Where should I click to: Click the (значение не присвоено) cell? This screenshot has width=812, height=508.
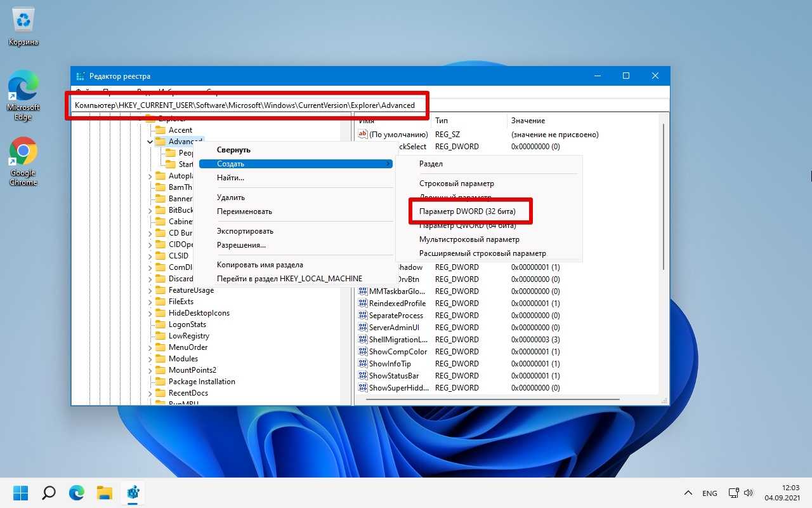pyautogui.click(x=555, y=135)
